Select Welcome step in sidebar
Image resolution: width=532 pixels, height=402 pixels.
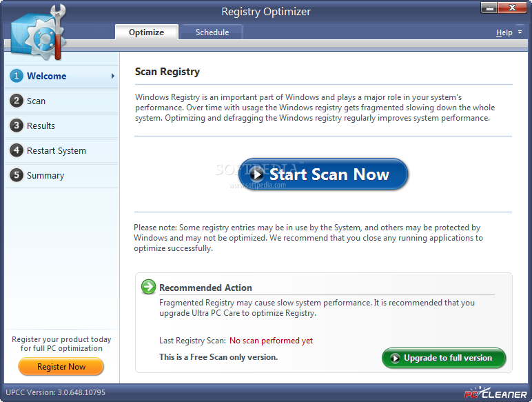(62, 76)
